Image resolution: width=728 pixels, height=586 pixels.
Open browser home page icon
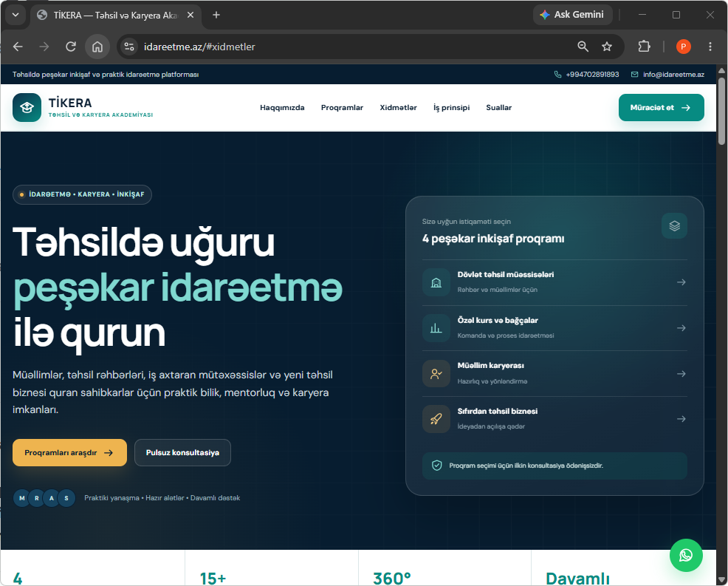click(97, 47)
